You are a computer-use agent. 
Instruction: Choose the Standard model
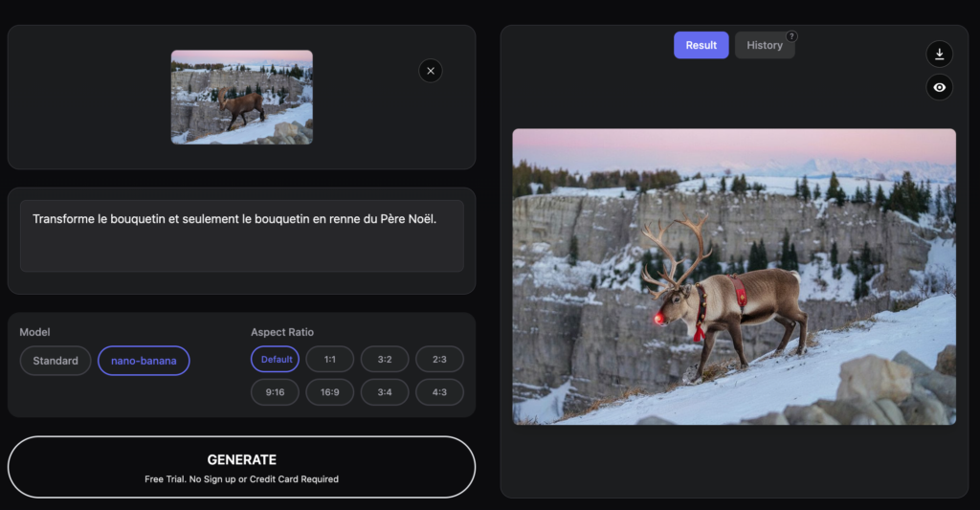point(56,361)
